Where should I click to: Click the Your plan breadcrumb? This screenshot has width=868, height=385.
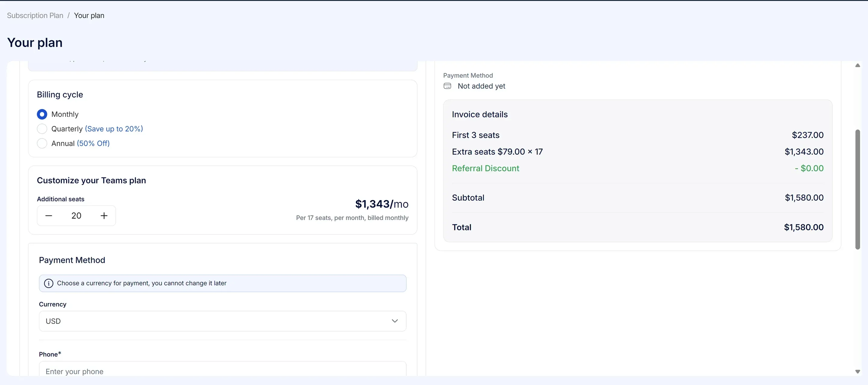[x=89, y=15]
